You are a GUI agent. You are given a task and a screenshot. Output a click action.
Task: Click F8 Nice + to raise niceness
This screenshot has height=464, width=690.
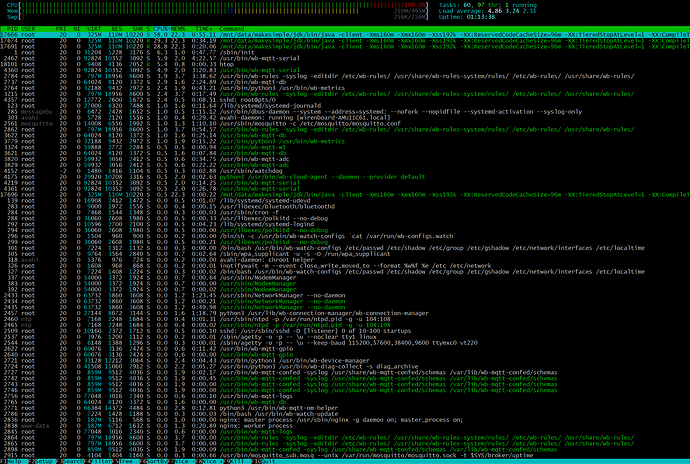[210, 461]
